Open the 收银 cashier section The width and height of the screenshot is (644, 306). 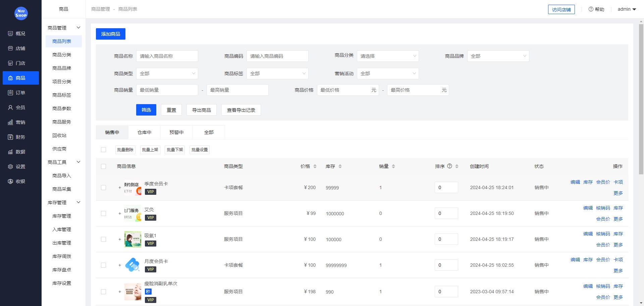[x=20, y=181]
